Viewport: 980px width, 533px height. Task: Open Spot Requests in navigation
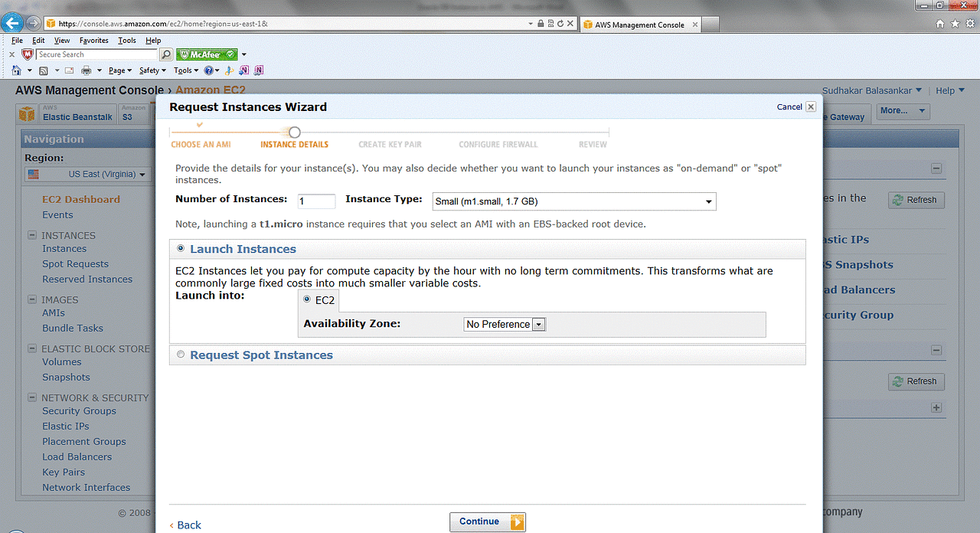tap(75, 264)
